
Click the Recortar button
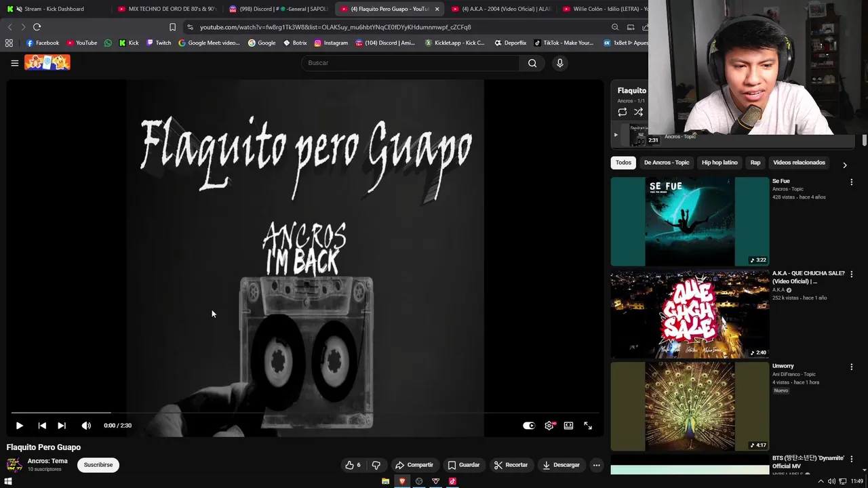point(511,465)
